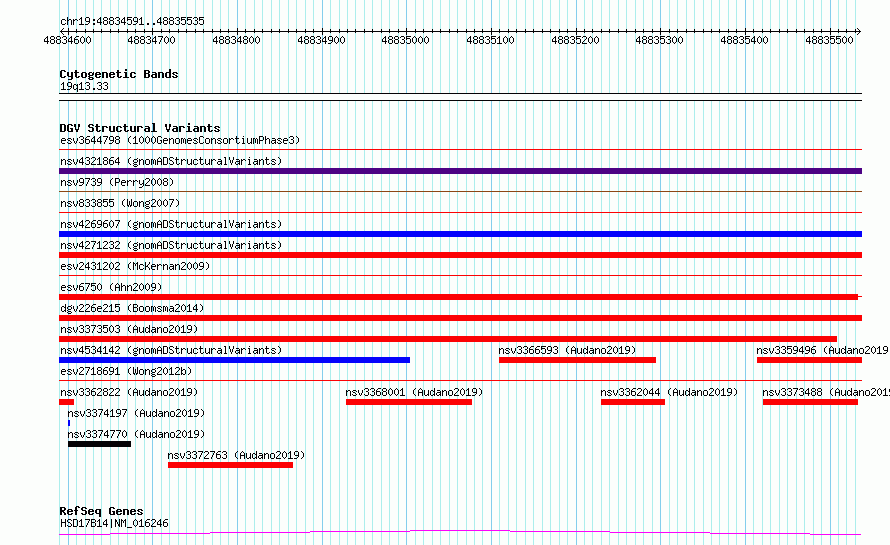Select the 19q13.33 band label

(x=84, y=86)
